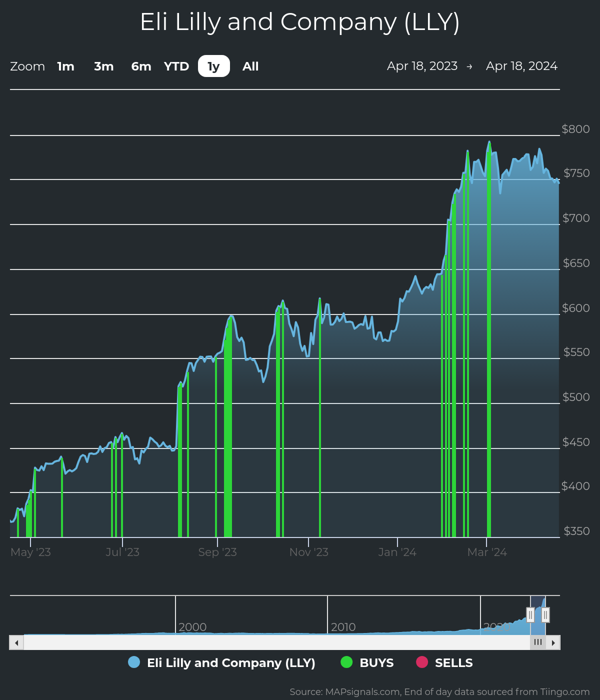Switch zoom to the 1m preset
600x700 pixels.
[65, 66]
